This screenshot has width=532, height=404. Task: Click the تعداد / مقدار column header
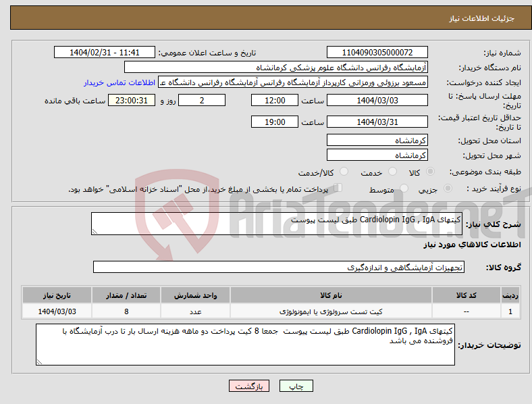(126, 295)
